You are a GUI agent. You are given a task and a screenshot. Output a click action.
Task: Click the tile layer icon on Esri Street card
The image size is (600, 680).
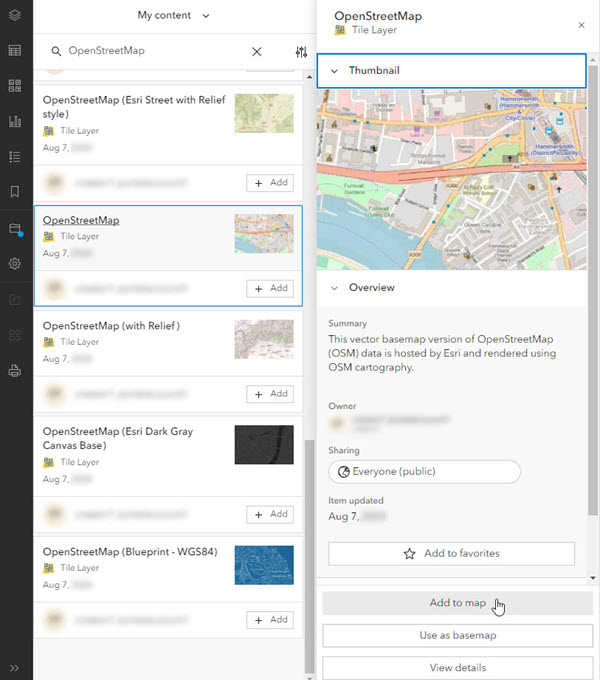[49, 131]
